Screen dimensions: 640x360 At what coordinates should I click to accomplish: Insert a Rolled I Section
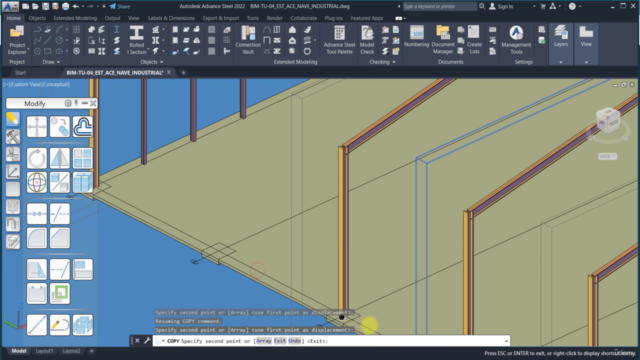coord(136,40)
